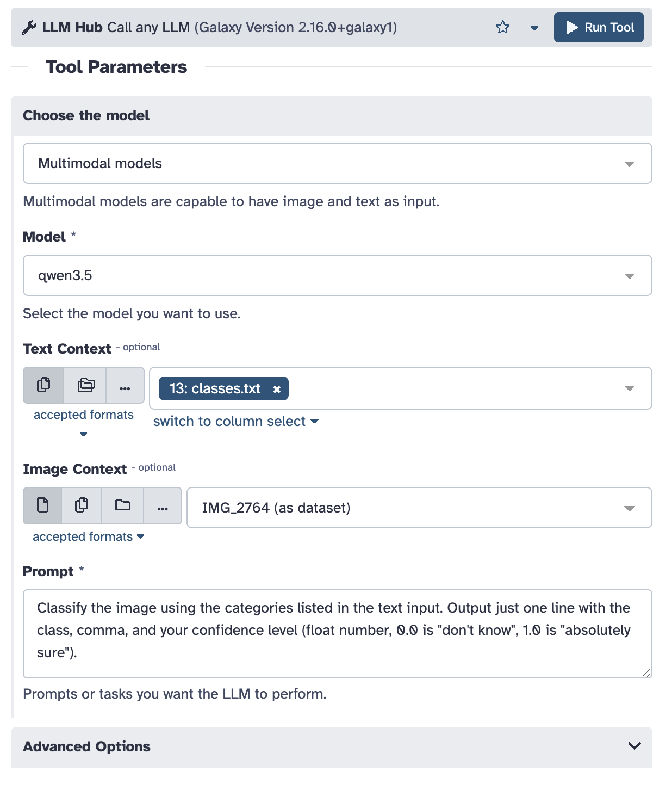
Task: Favorite the tool with the star icon
Action: pyautogui.click(x=502, y=27)
